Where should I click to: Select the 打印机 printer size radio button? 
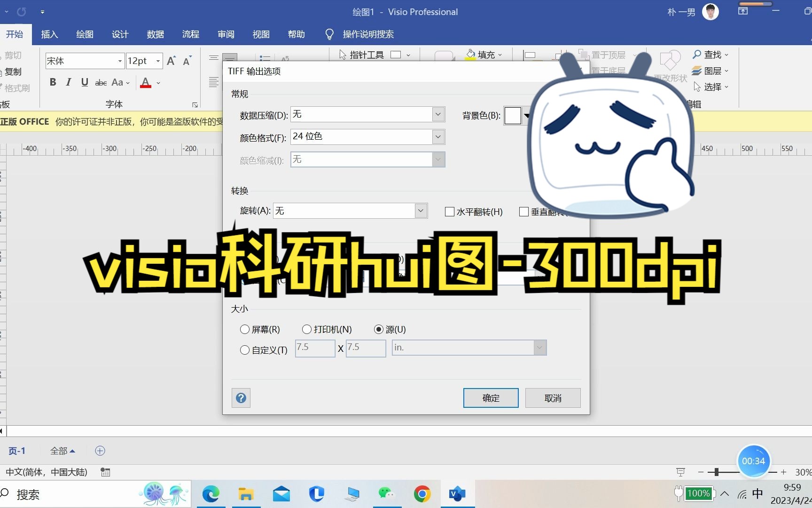tap(306, 329)
